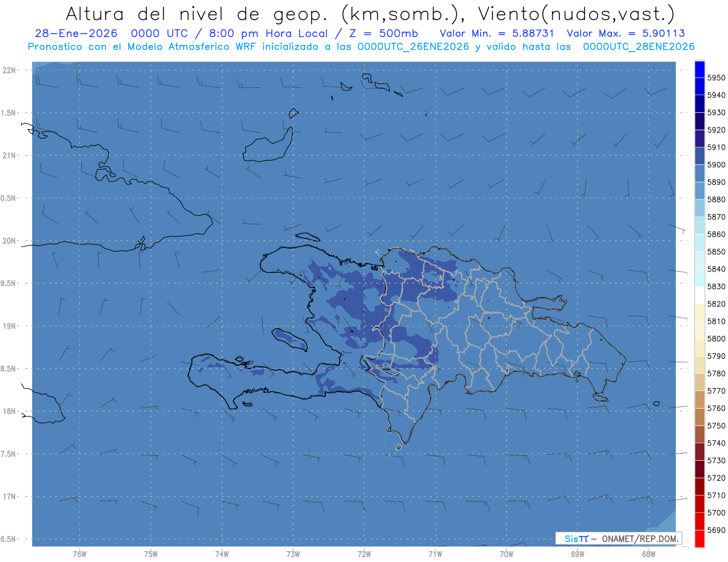
Task: Click the '5800' colorbar label
Action: pos(716,339)
